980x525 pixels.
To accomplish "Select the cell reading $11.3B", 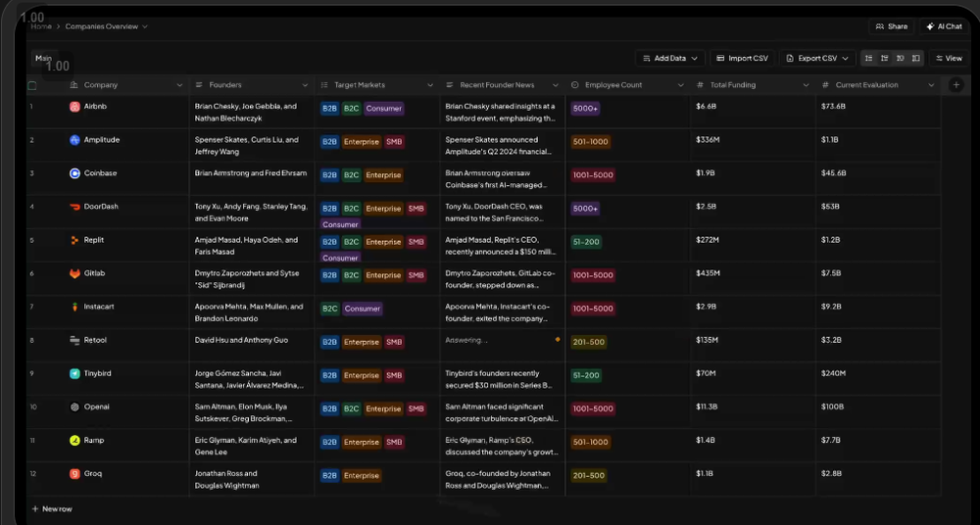I will (753, 412).
